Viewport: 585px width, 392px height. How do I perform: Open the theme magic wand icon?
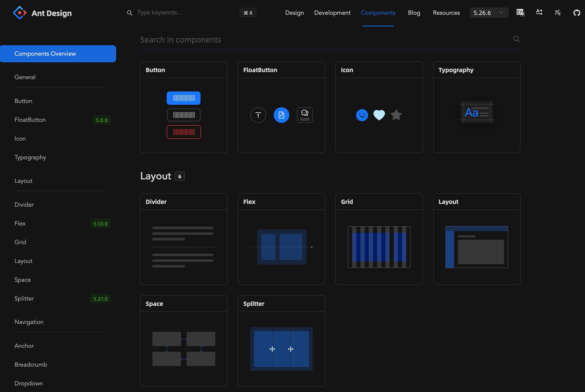(558, 13)
